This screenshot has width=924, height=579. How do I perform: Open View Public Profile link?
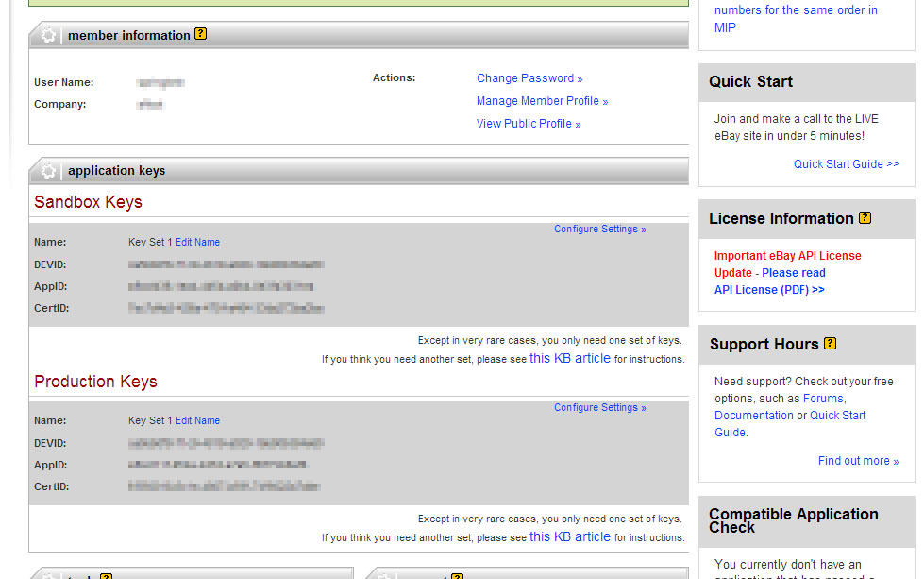[529, 124]
